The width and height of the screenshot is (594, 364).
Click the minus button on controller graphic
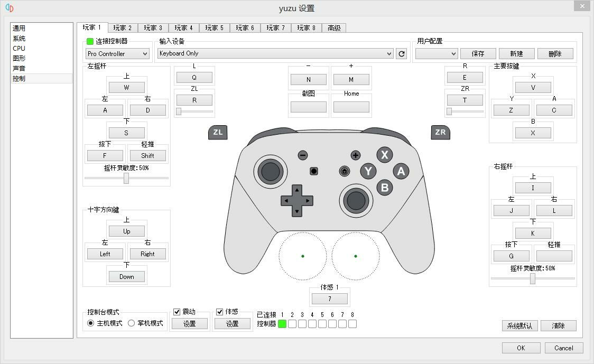point(303,155)
